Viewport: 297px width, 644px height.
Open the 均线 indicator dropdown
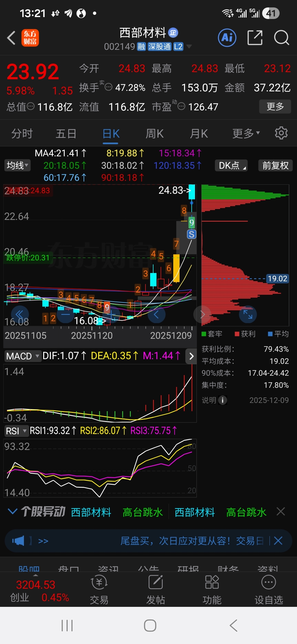17,165
